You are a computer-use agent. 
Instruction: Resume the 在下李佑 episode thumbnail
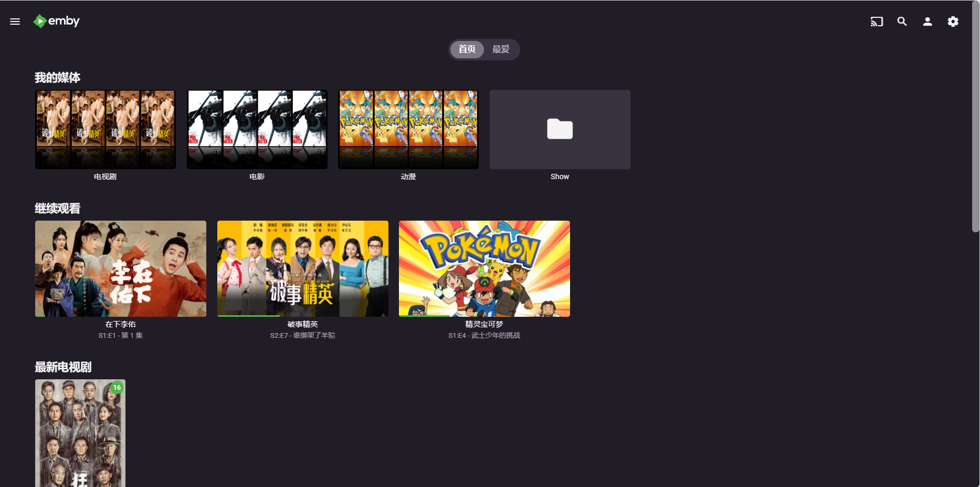(x=121, y=268)
